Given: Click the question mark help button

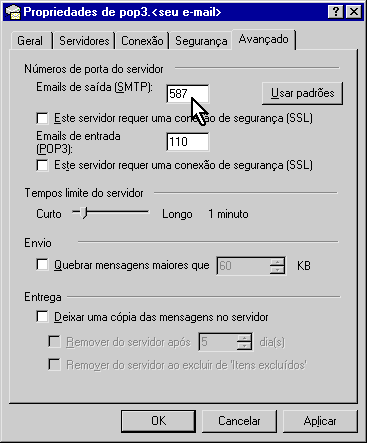Looking at the screenshot, I should coord(335,12).
